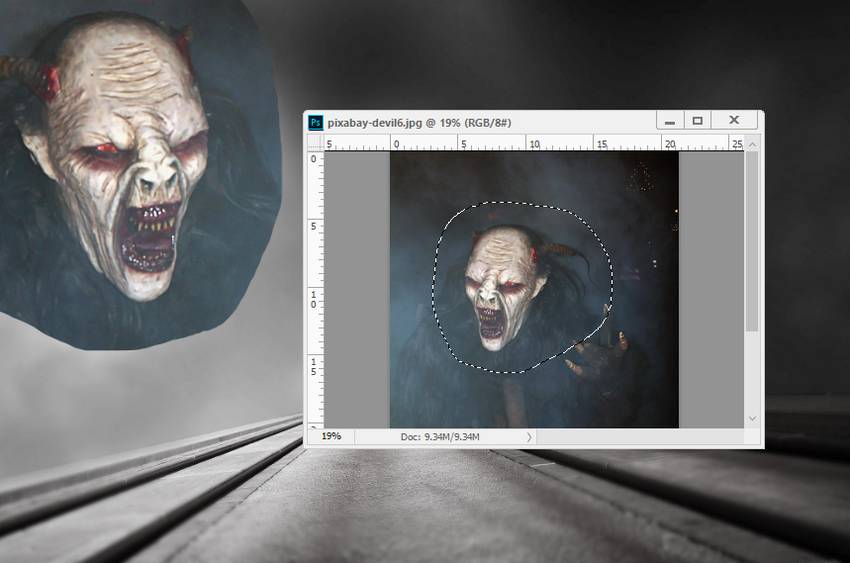The image size is (850, 563).
Task: Open the status bar info arrow menu
Action: coord(529,437)
